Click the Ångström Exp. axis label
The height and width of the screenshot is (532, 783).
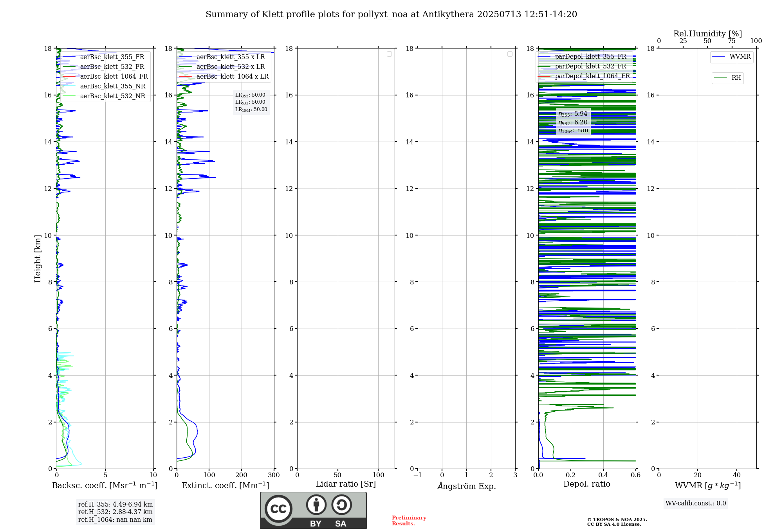(467, 486)
